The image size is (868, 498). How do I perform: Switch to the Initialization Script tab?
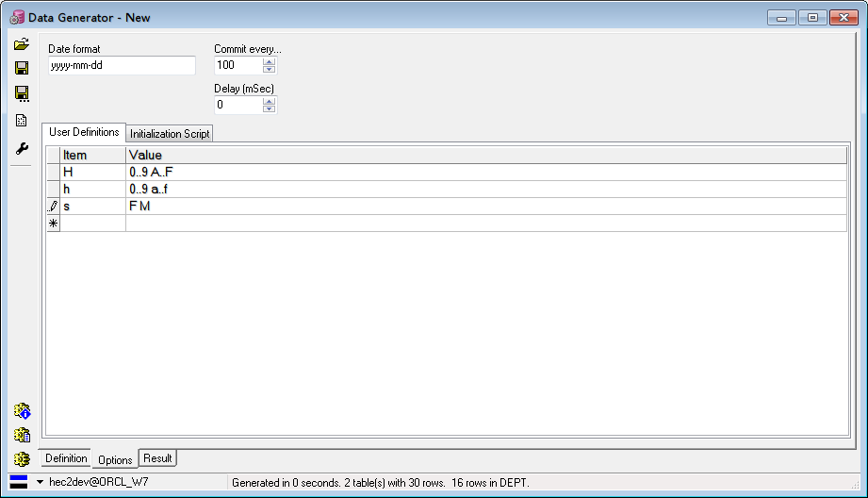[170, 134]
